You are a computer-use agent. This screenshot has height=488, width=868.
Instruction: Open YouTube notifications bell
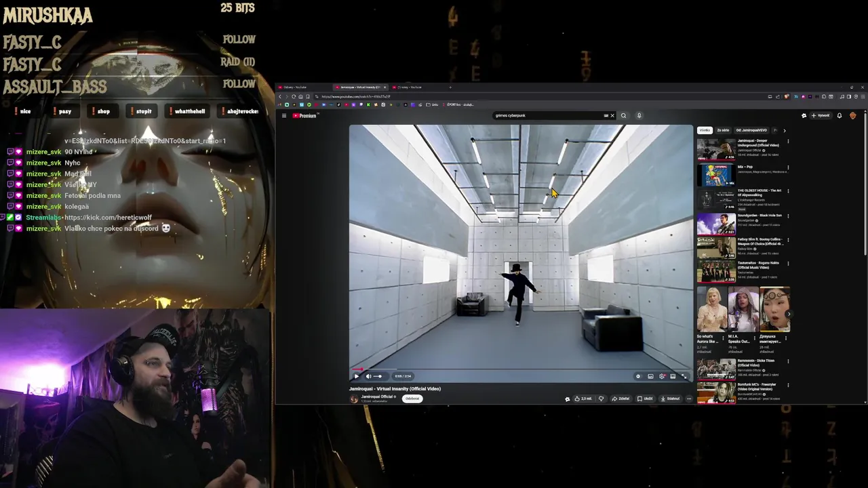[x=839, y=116]
